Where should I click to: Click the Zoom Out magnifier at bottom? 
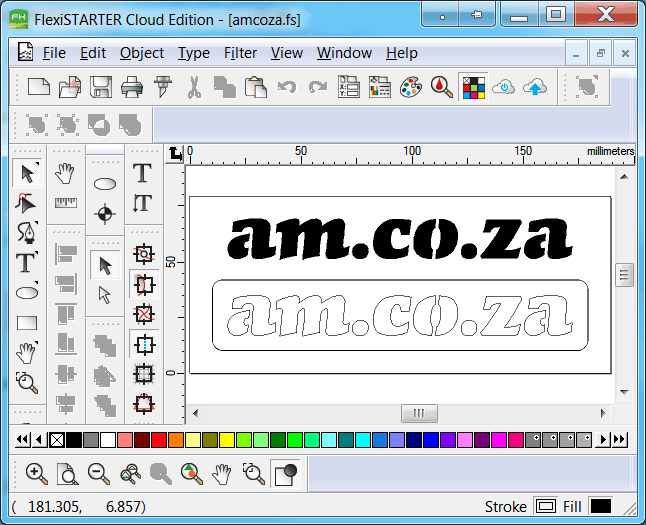98,474
